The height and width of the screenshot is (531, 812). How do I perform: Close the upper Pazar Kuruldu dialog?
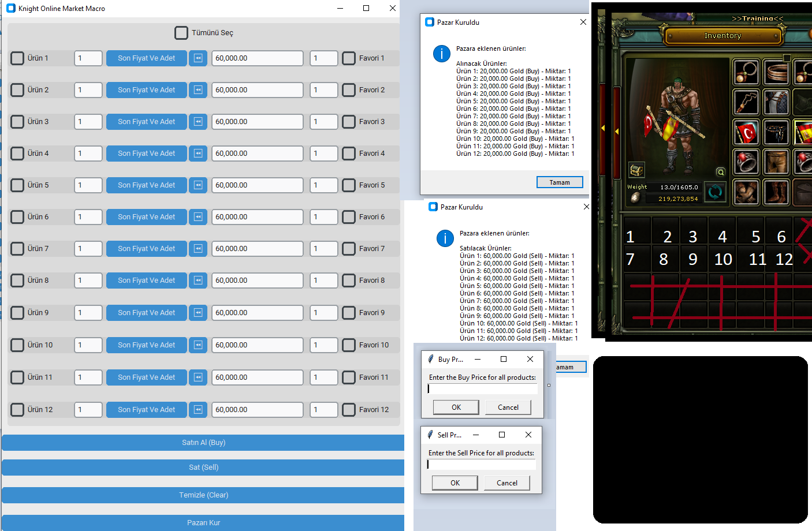[583, 22]
